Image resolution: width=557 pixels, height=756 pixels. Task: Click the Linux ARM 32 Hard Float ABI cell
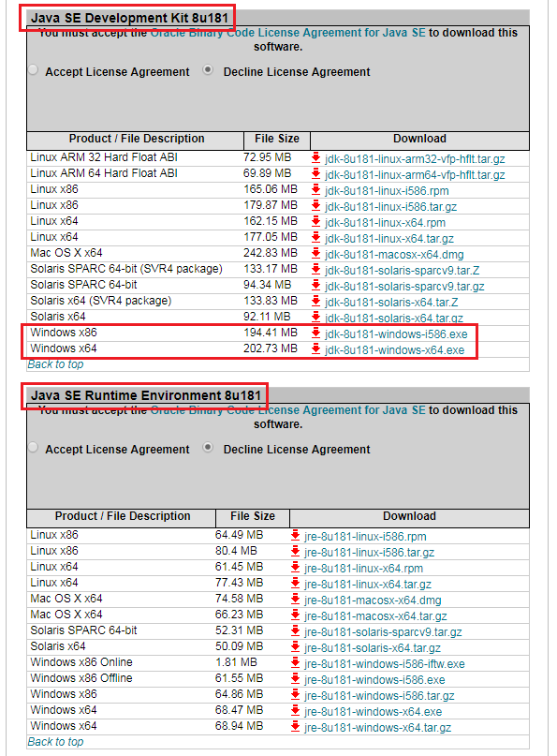tap(104, 157)
